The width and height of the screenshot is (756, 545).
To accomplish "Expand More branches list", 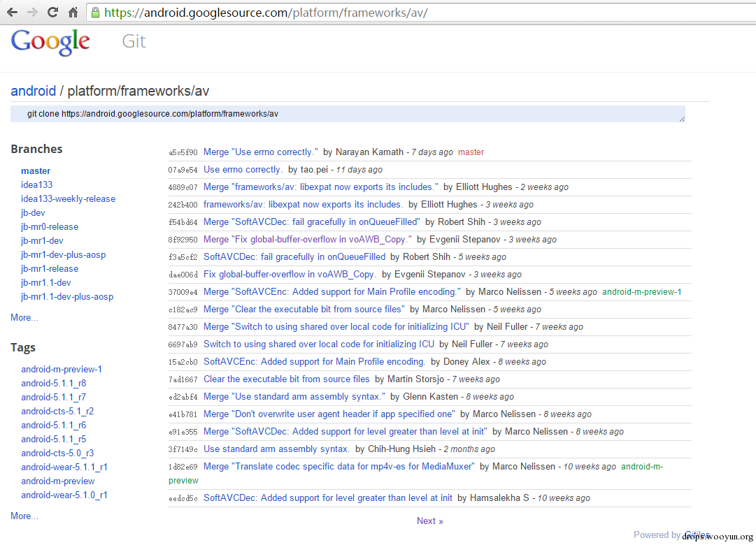I will point(24,317).
